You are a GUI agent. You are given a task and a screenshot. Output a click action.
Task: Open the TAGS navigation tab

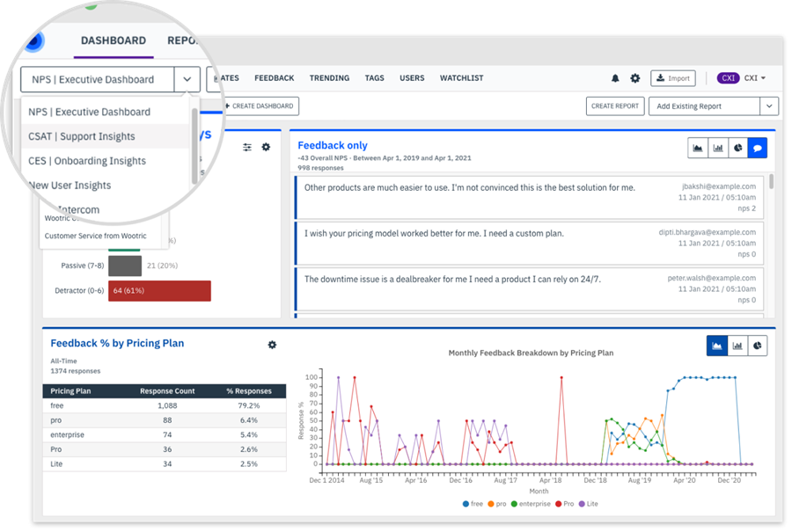pyautogui.click(x=374, y=78)
